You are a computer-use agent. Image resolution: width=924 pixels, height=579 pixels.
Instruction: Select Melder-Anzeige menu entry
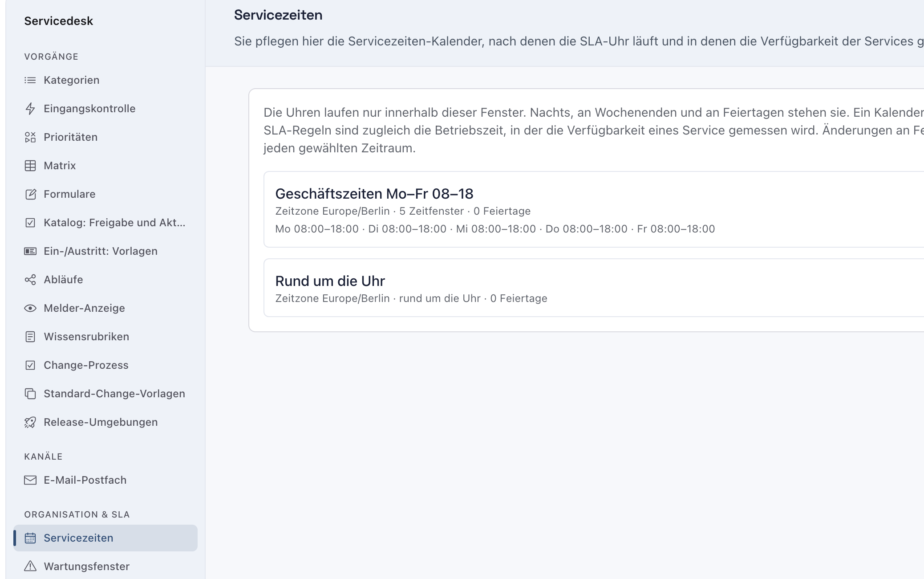[x=105, y=308]
